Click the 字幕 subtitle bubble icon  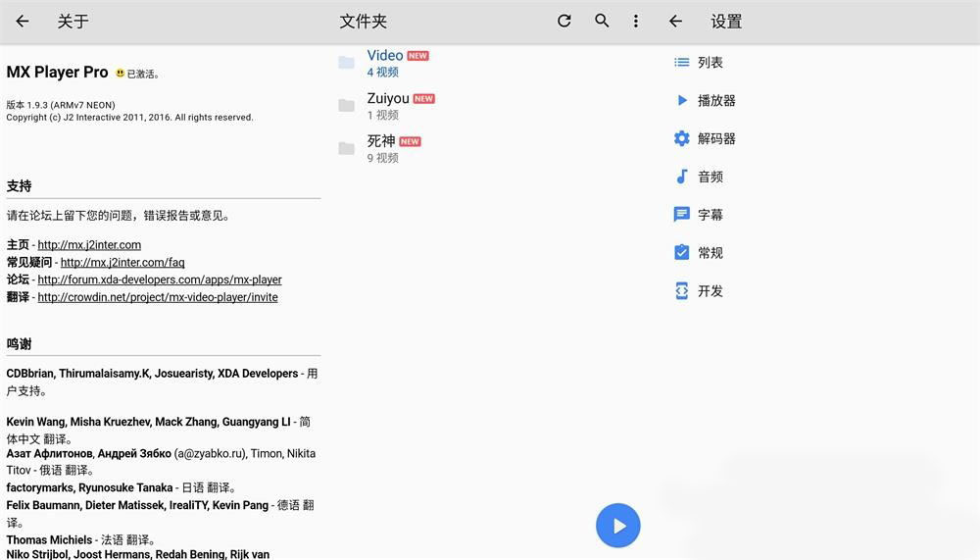point(681,215)
